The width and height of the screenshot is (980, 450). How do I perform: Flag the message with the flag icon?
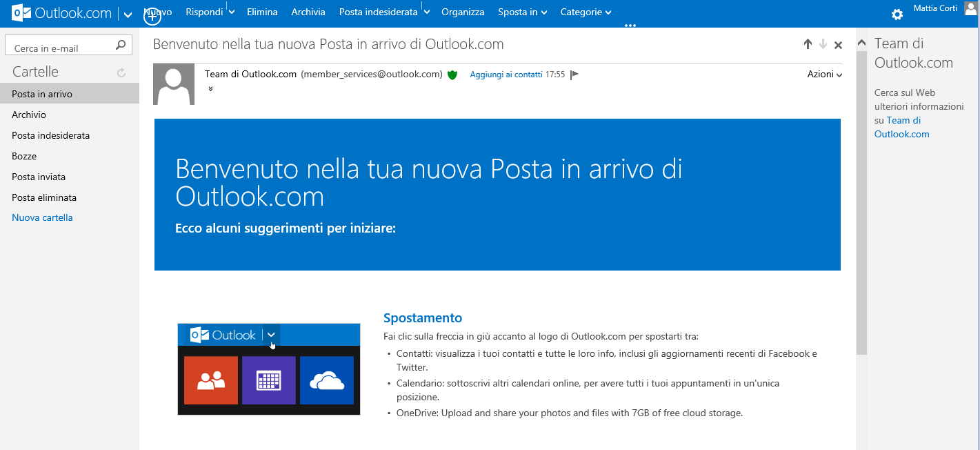point(574,75)
